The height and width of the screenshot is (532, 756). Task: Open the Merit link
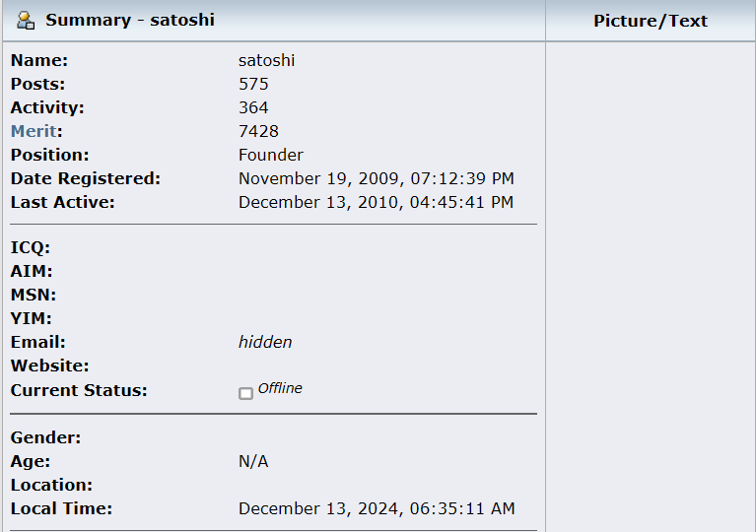click(34, 131)
